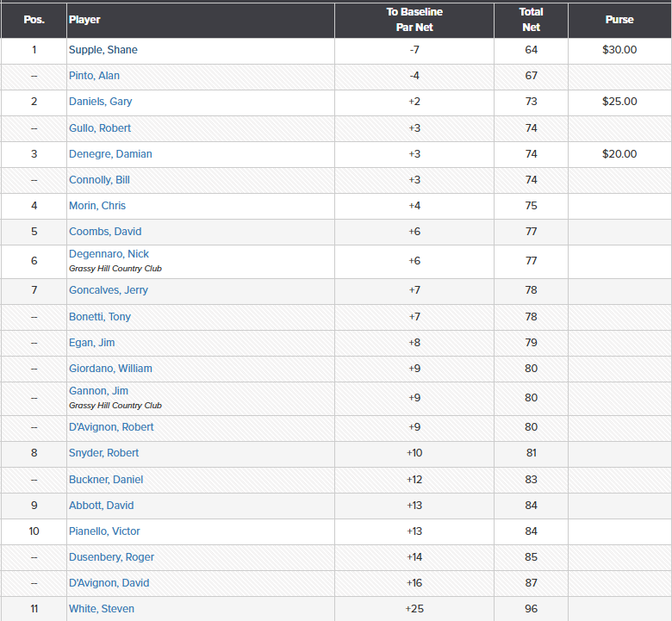
Task: Select Denegre, Damian link
Action: click(110, 154)
